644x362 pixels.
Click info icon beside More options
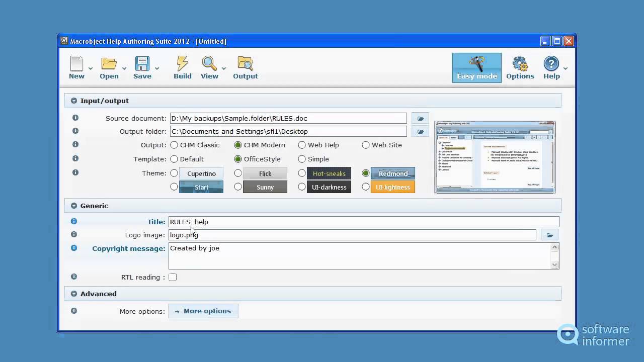74,311
